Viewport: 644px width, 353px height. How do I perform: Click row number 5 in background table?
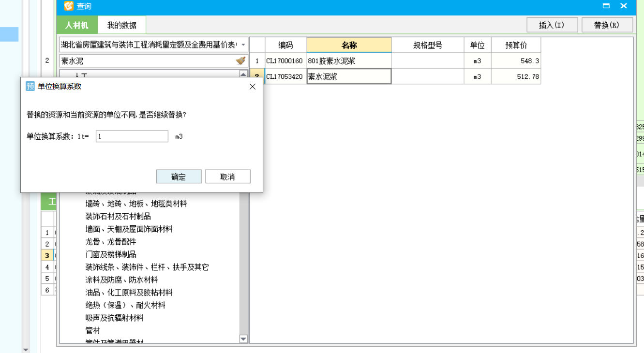point(47,279)
